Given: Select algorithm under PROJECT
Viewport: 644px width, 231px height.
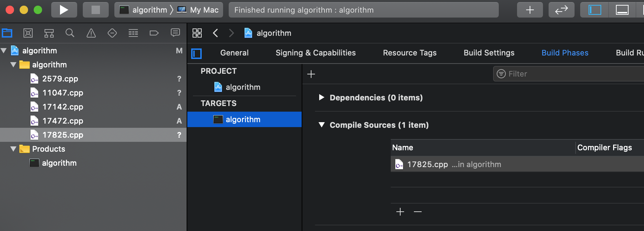Looking at the screenshot, I should pos(244,87).
